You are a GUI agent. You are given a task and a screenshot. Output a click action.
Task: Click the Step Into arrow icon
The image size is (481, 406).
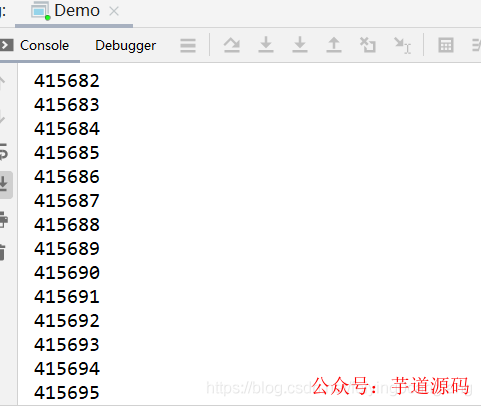pos(266,45)
